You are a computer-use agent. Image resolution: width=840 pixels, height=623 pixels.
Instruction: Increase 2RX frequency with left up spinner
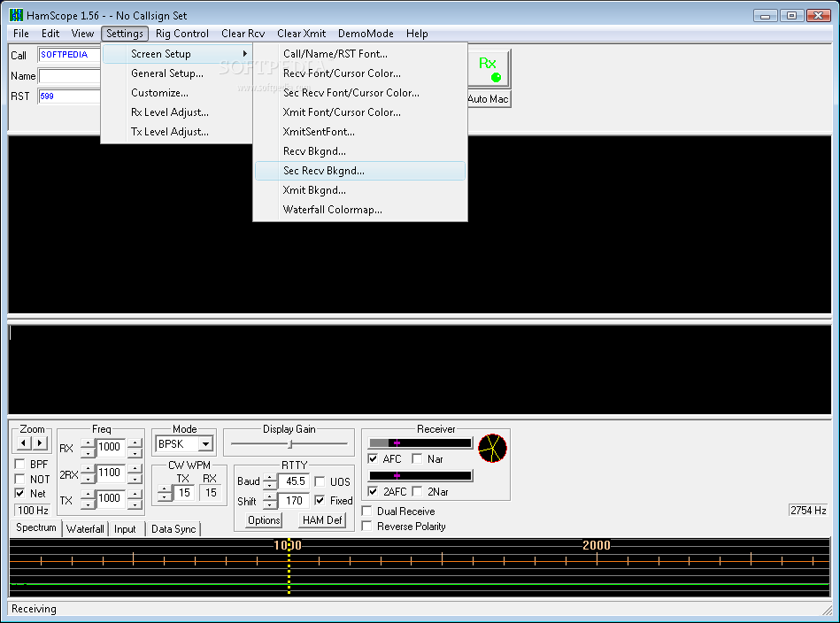click(x=88, y=468)
